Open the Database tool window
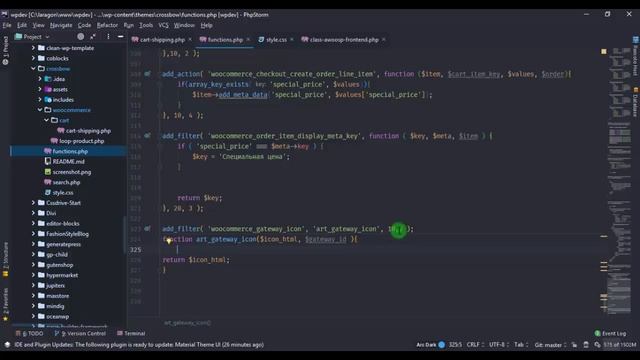Image resolution: width=640 pixels, height=360 pixels. pos(636,101)
